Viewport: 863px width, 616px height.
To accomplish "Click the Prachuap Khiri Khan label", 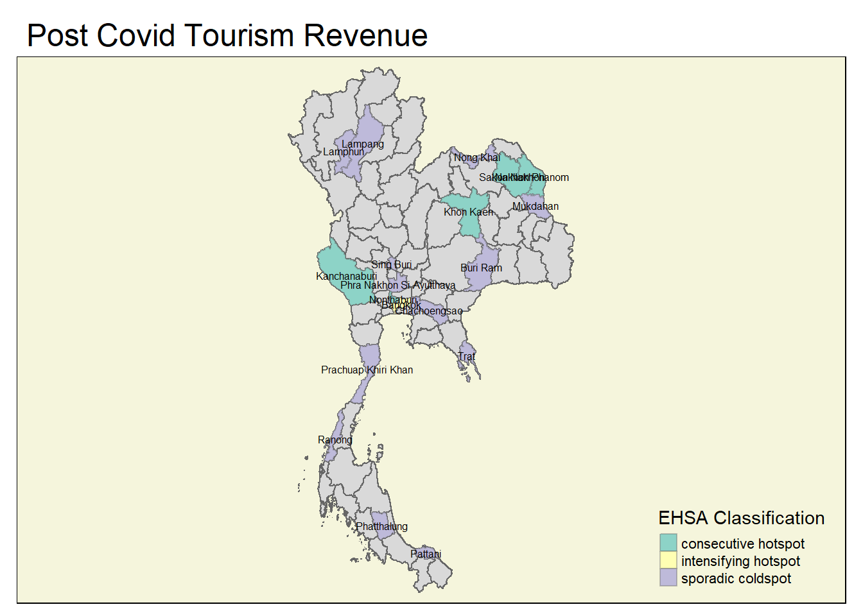I will coord(367,370).
